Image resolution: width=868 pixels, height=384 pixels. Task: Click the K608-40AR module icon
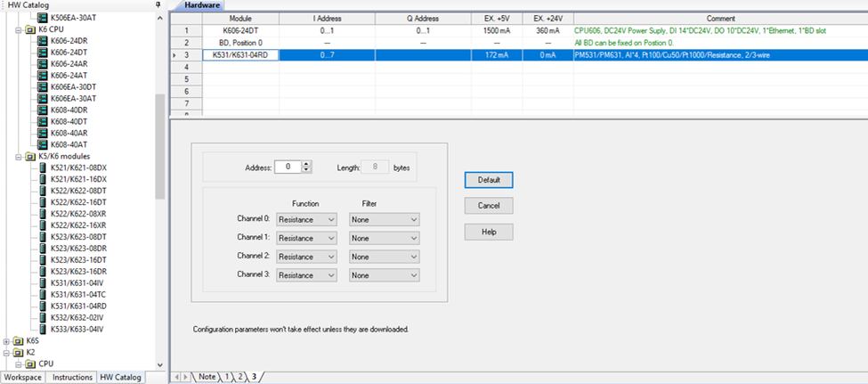pos(42,133)
